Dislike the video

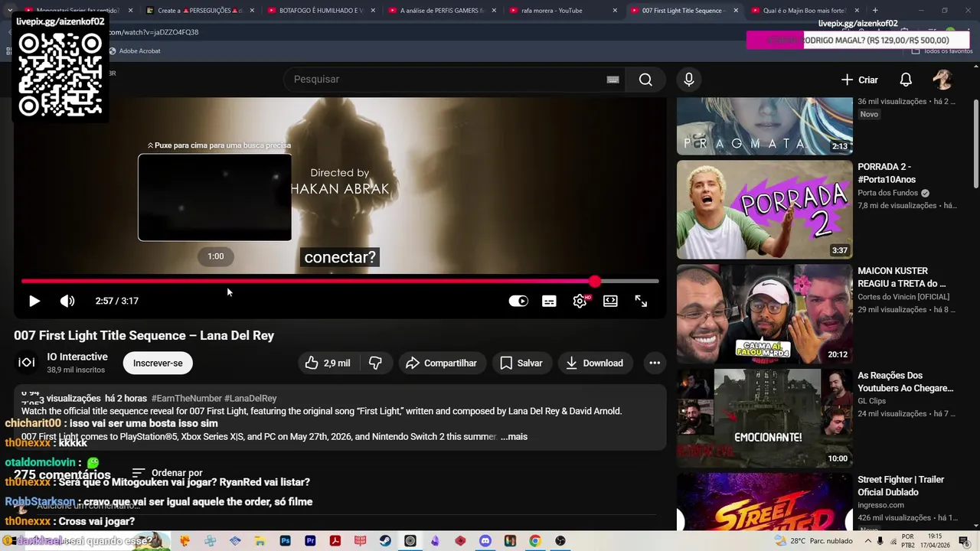[375, 363]
